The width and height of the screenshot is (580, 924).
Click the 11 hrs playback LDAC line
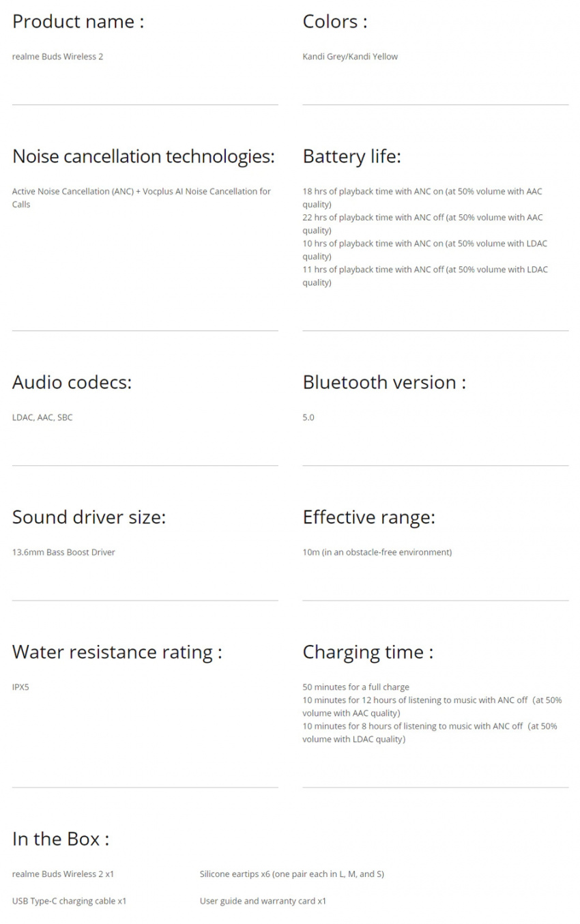425,276
